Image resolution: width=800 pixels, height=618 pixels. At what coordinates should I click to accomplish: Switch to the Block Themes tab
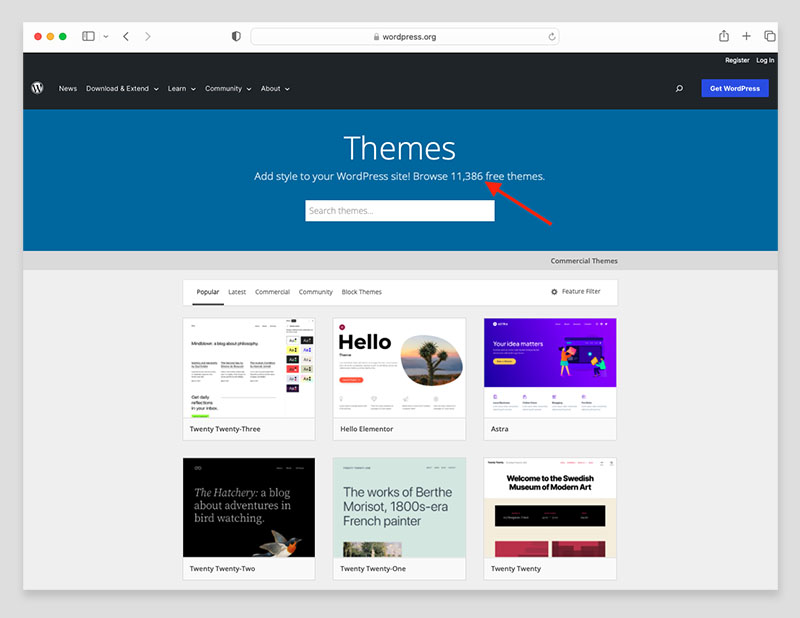(x=361, y=292)
